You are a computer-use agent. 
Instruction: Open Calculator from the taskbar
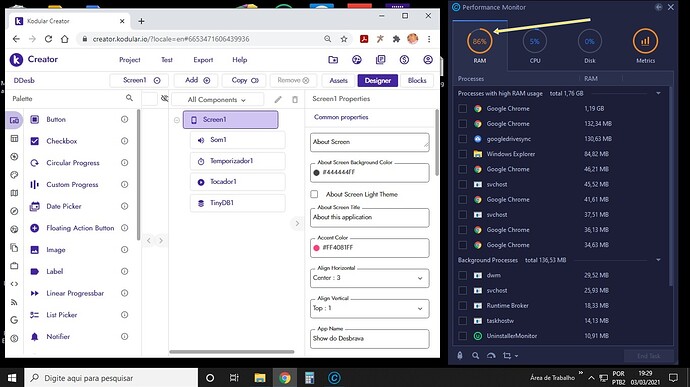pyautogui.click(x=309, y=378)
